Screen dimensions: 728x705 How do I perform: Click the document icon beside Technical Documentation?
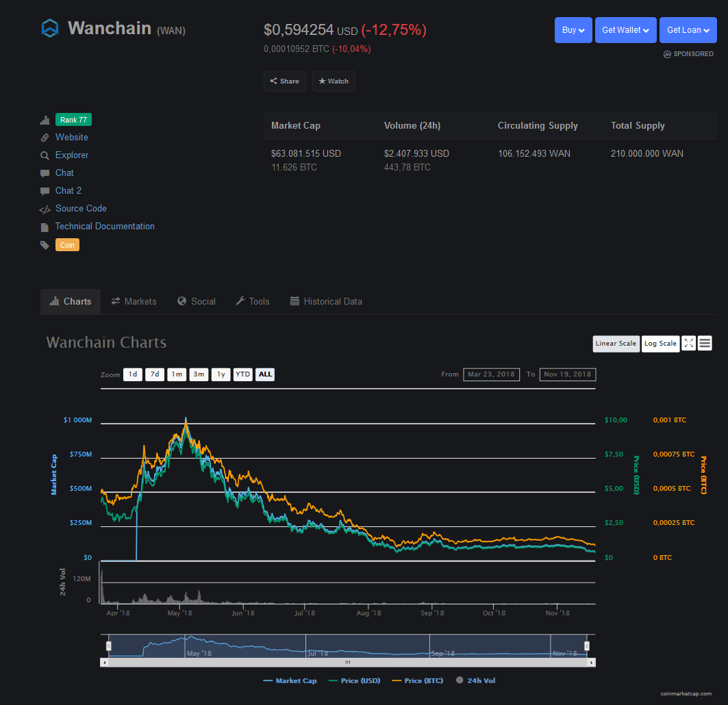click(x=45, y=227)
